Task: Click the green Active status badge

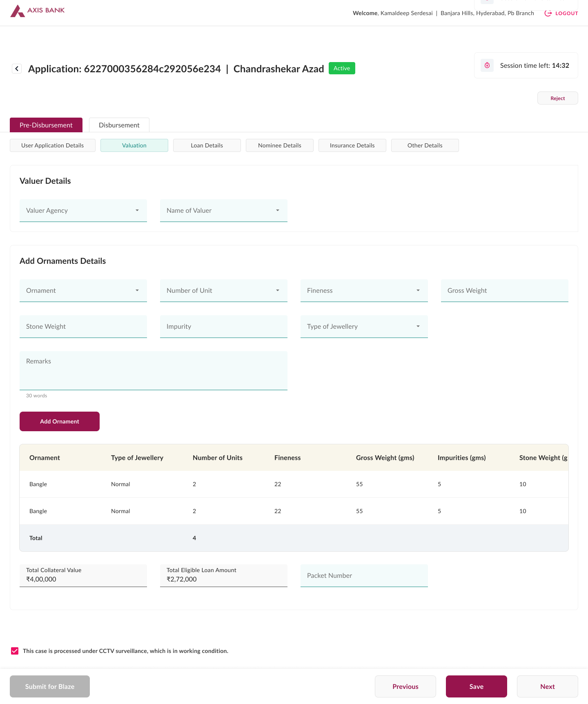Action: (x=342, y=68)
